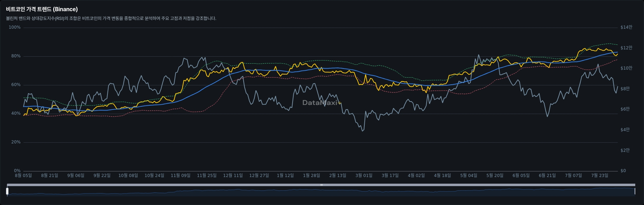Click the mini price chart in the navigator
The image size is (644, 205).
pyautogui.click(x=321, y=192)
